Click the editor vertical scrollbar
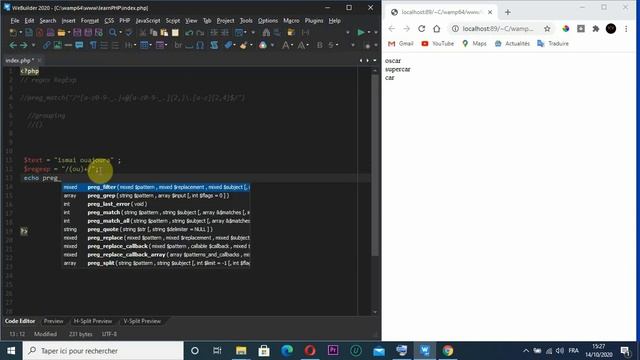The height and width of the screenshot is (360, 640). point(375,165)
